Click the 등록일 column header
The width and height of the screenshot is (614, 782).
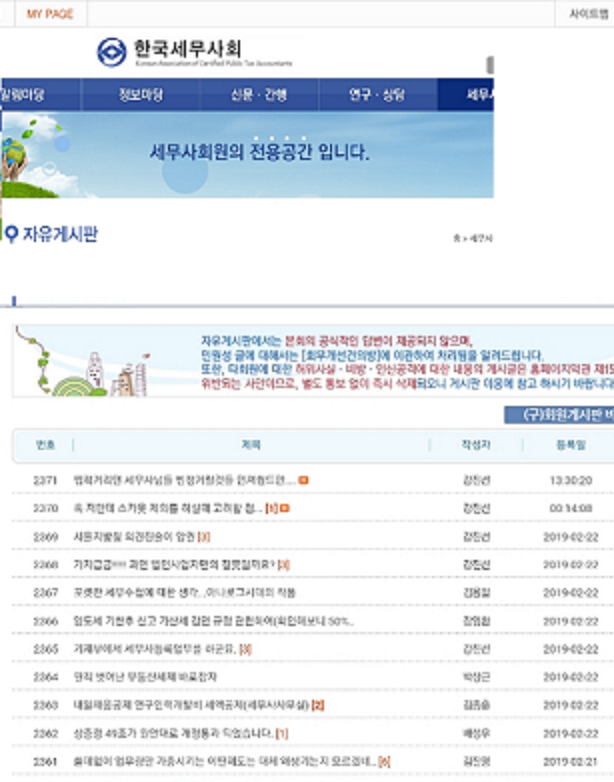tap(571, 444)
